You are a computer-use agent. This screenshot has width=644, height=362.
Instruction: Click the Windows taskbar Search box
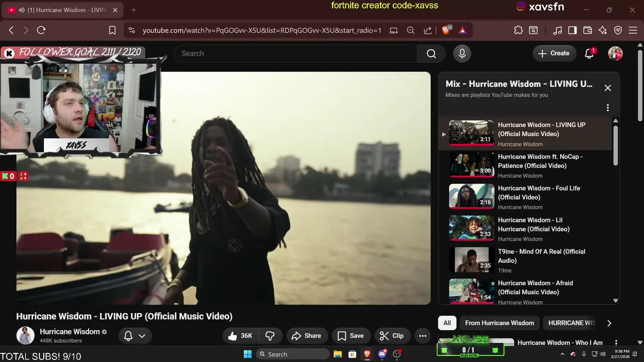(292, 354)
